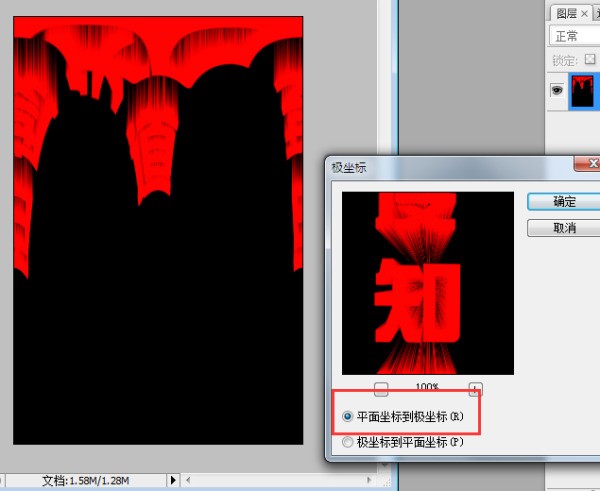Image resolution: width=600 pixels, height=491 pixels.
Task: Switch to the 图层 panel tab
Action: (x=566, y=13)
